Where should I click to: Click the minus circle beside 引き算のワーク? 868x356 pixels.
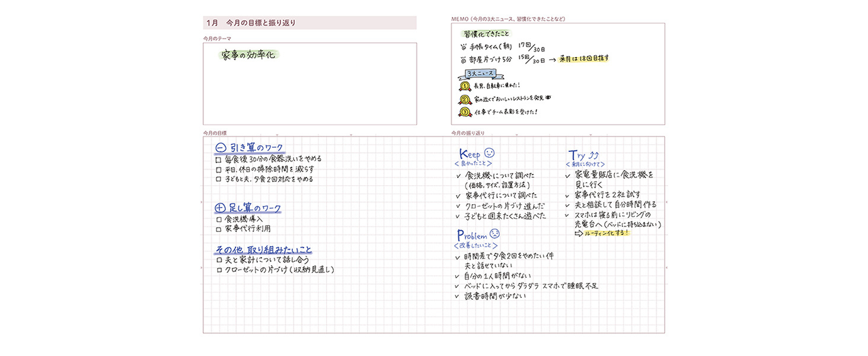click(x=220, y=148)
